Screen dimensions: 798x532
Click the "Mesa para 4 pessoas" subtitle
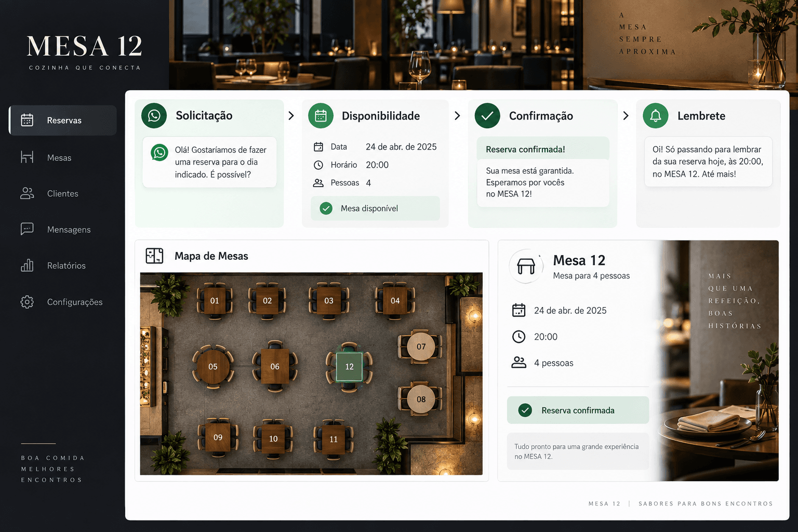[x=591, y=275]
